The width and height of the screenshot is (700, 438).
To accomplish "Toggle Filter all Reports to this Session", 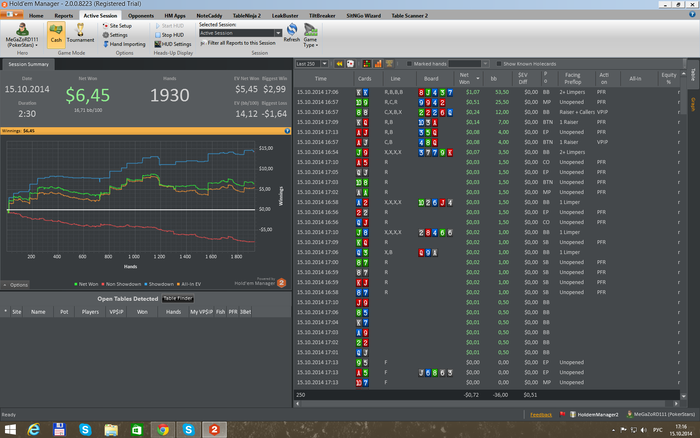I will (238, 43).
